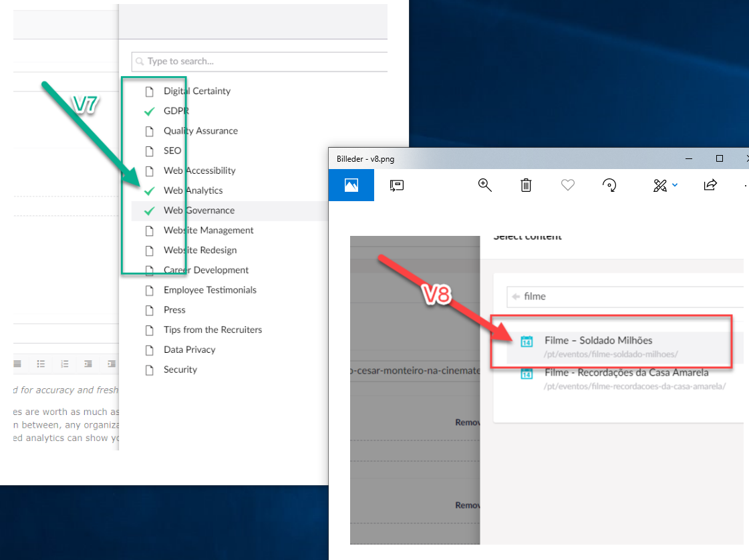Click the decrease indent icon
The width and height of the screenshot is (749, 560).
pyautogui.click(x=88, y=364)
